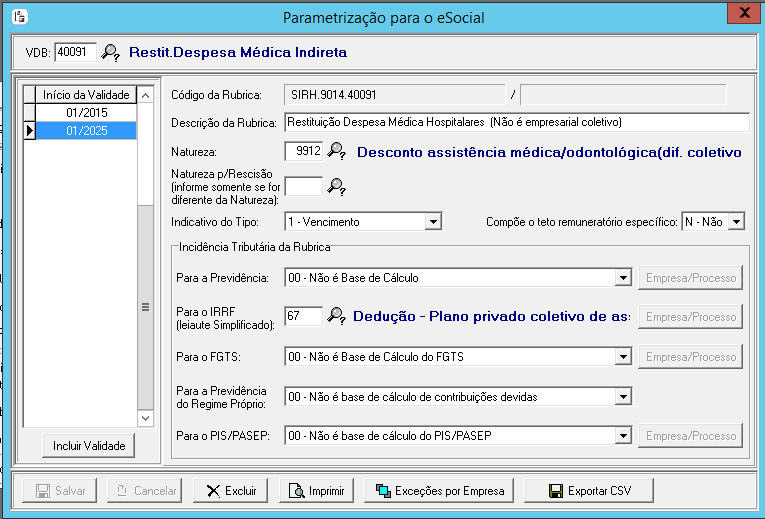765x519 pixels.
Task: Open the IRRF code lookup magnifier
Action: point(337,316)
